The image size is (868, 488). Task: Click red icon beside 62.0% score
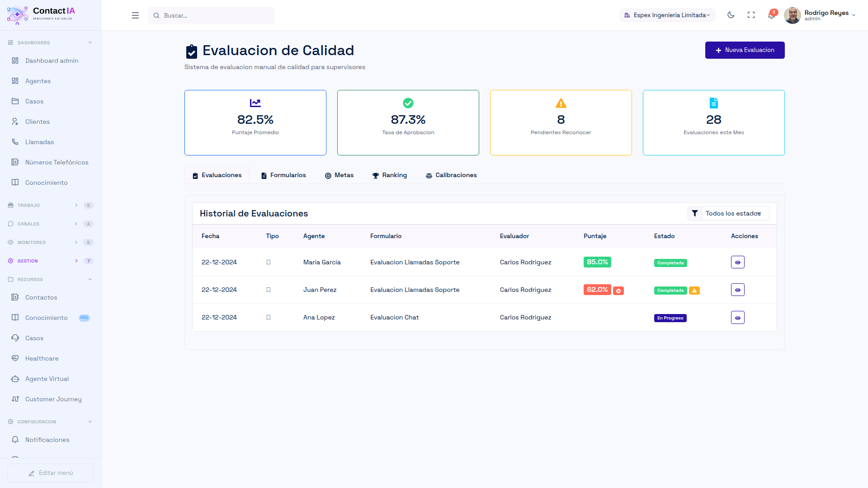(618, 291)
